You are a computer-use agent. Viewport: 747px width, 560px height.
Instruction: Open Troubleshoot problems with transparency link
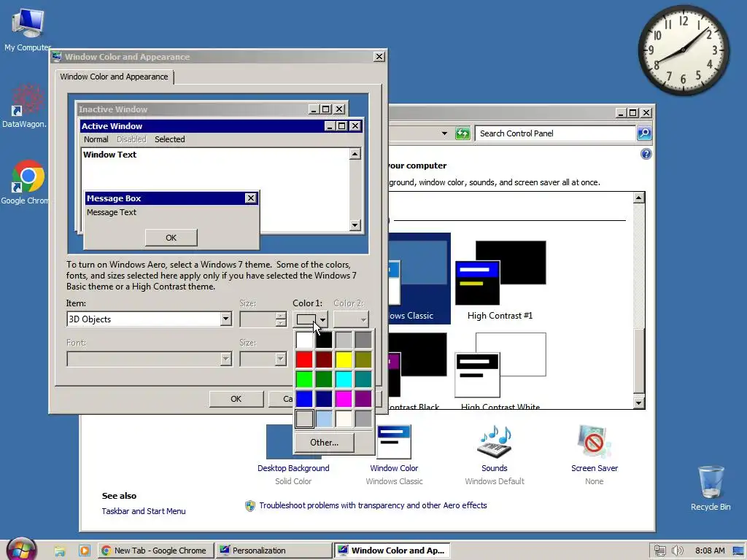(373, 505)
